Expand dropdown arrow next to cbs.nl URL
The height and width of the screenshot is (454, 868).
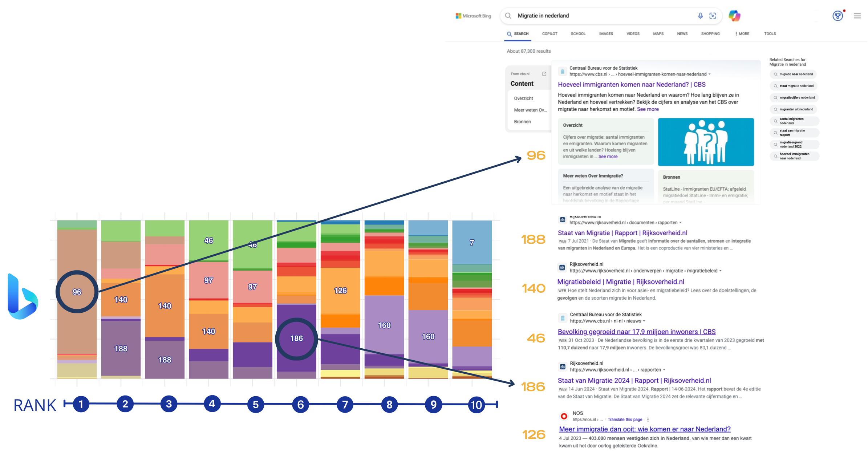coord(709,74)
